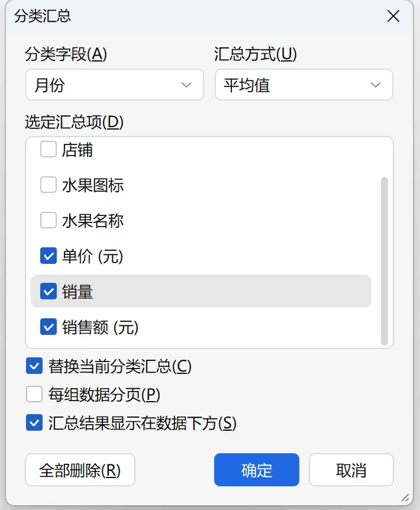Uncheck the 单价 (元) checkbox

pos(49,256)
